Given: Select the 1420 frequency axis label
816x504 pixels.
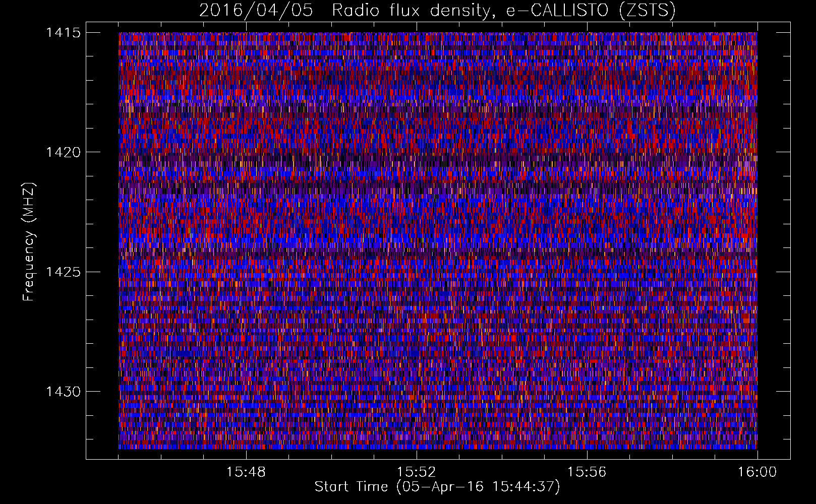Looking at the screenshot, I should coord(64,152).
